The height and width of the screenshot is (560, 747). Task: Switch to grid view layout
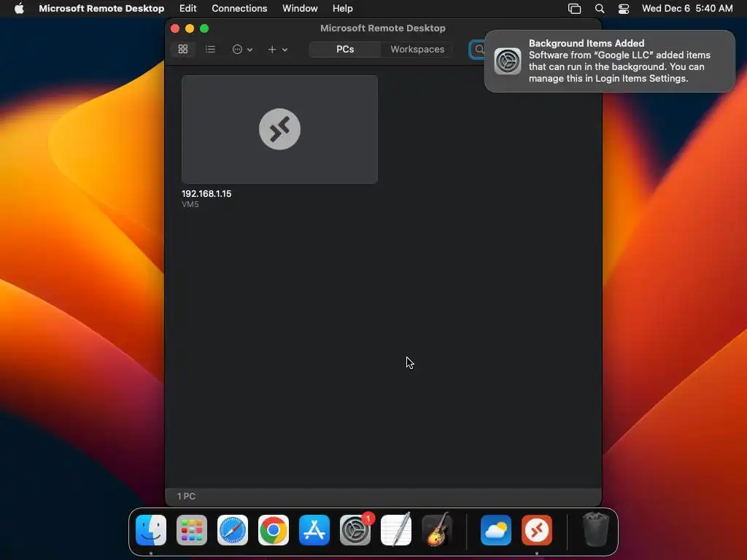click(183, 49)
